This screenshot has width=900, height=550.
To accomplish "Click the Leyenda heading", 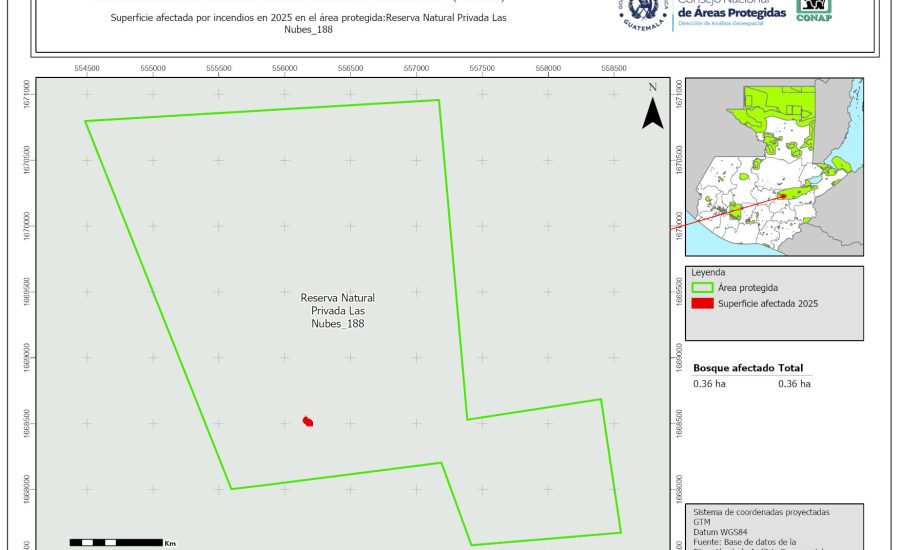I will point(708,272).
